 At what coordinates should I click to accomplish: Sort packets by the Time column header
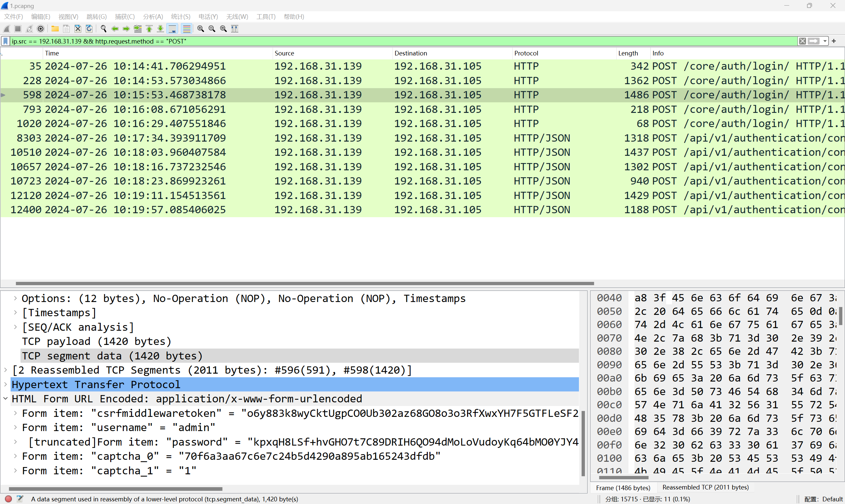[157, 53]
